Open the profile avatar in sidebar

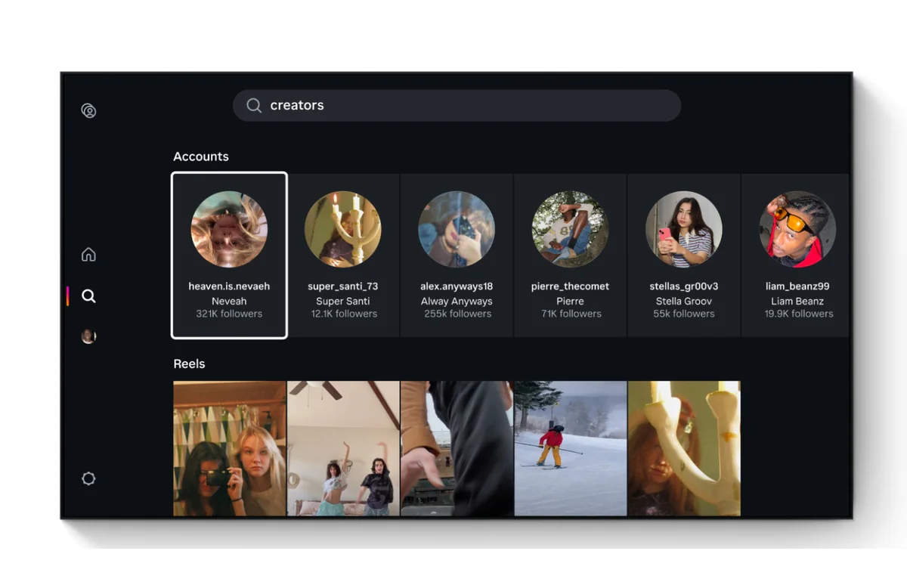(88, 336)
